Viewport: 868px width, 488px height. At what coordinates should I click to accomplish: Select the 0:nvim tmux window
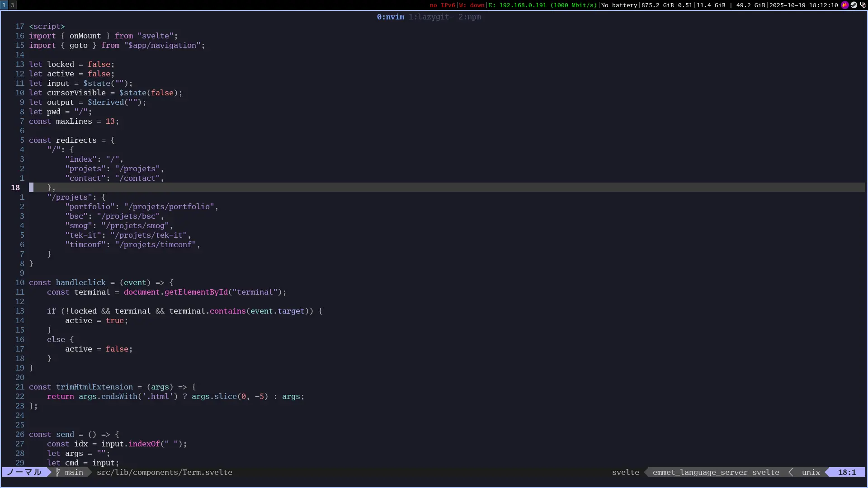[390, 17]
